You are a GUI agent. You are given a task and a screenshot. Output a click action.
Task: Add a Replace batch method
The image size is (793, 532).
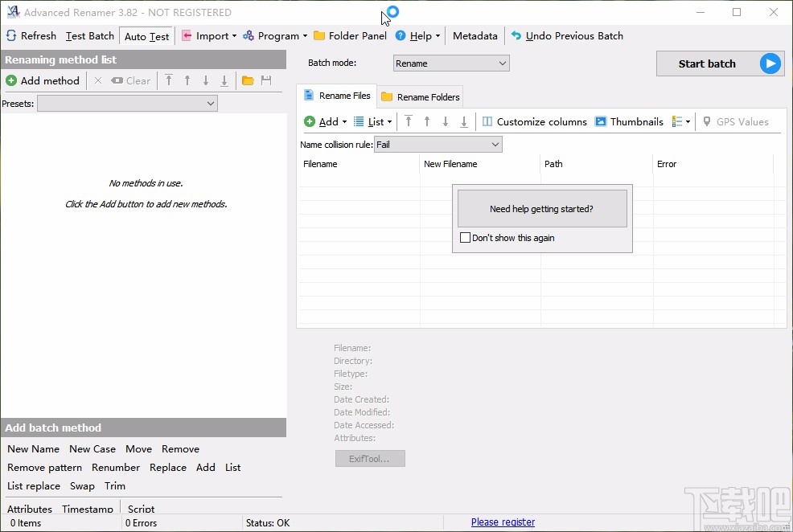168,468
